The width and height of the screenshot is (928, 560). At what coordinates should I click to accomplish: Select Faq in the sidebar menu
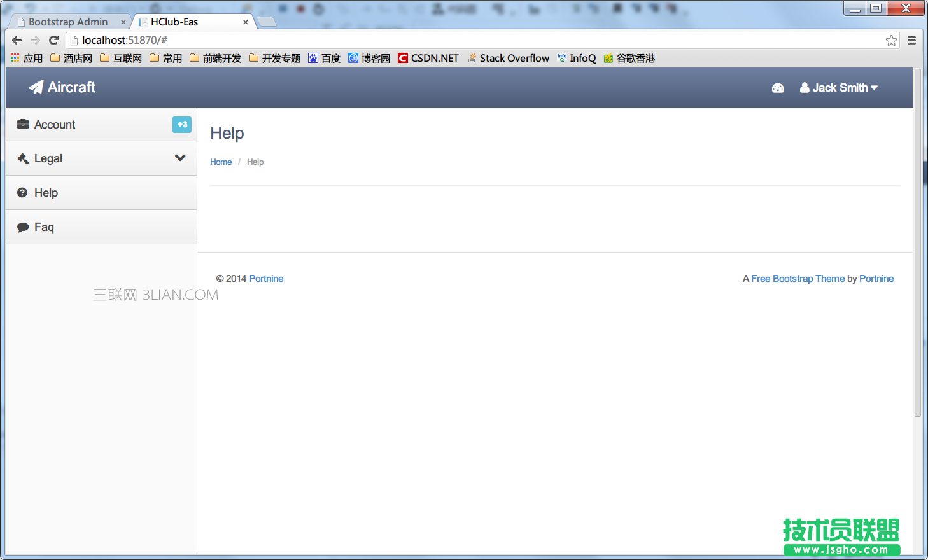click(44, 227)
